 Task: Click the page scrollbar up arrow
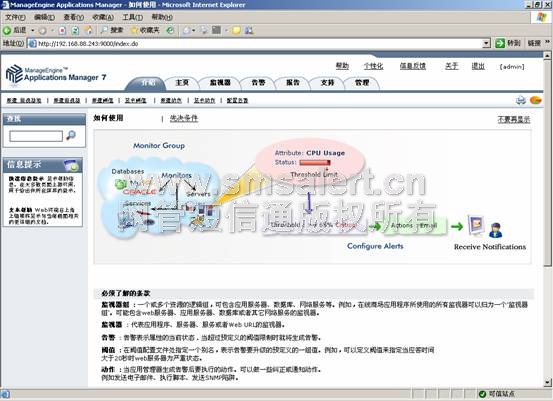547,55
